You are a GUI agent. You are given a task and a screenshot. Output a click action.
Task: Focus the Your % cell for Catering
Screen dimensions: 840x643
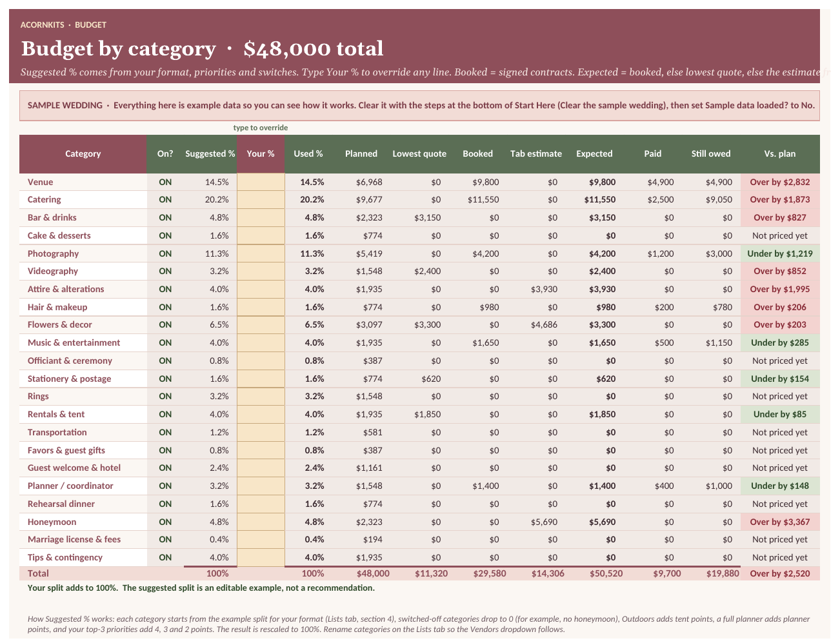[261, 199]
